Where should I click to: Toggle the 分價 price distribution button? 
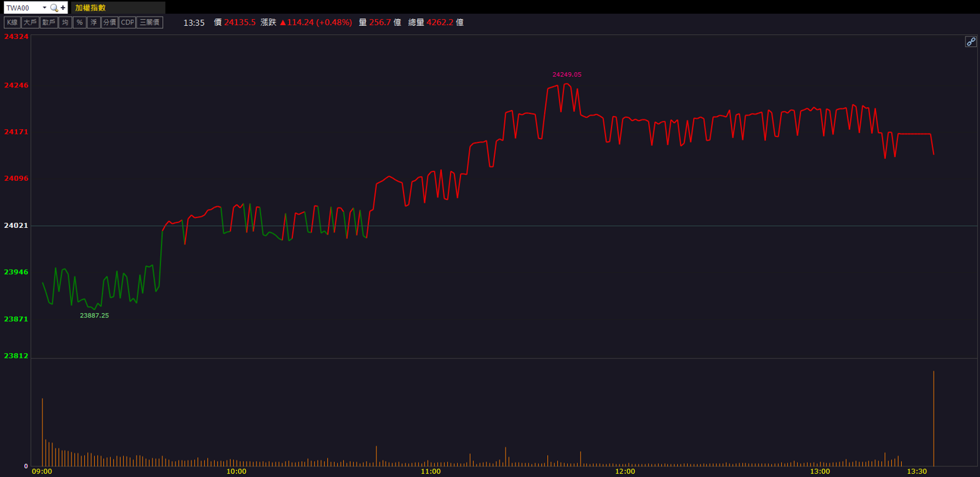pyautogui.click(x=109, y=23)
